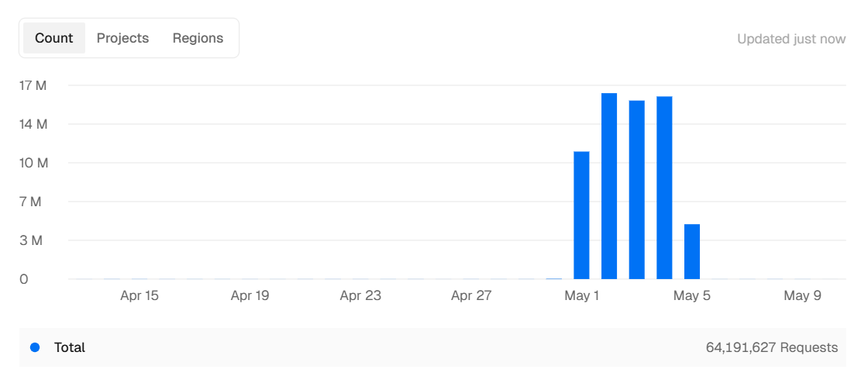Image resolution: width=868 pixels, height=383 pixels.
Task: Select the May 3 bar
Action: (x=637, y=190)
